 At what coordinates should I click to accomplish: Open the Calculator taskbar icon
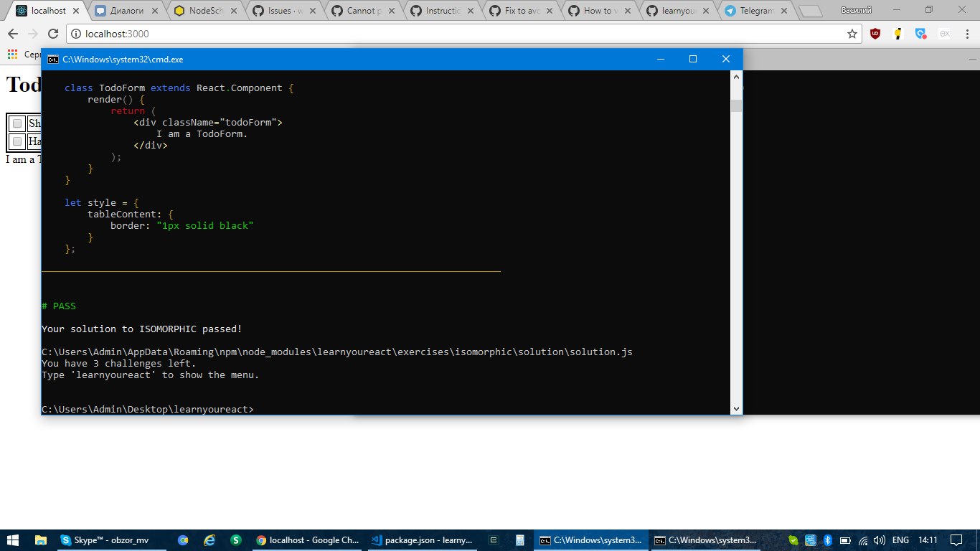click(x=520, y=540)
